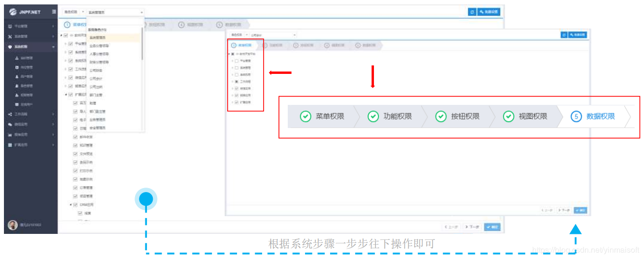The height and width of the screenshot is (259, 644).
Task: Toggle 邮件收发 checkbox in back window tree
Action: pyautogui.click(x=75, y=137)
